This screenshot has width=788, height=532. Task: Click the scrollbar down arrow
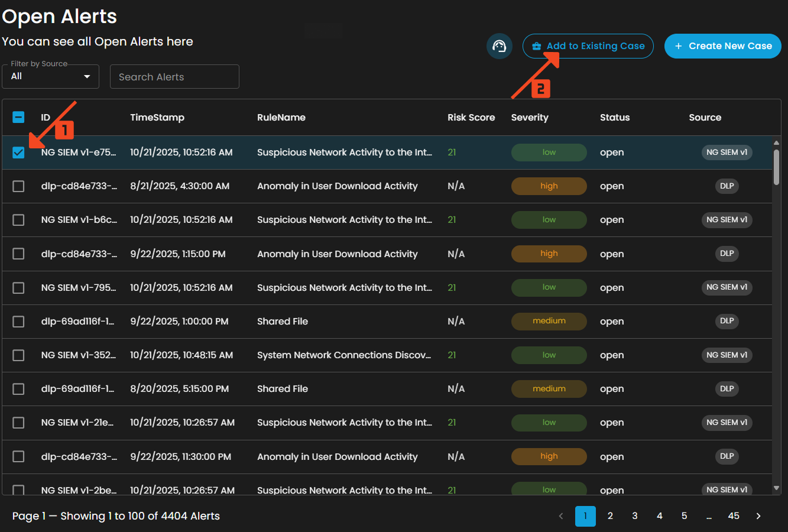click(776, 488)
